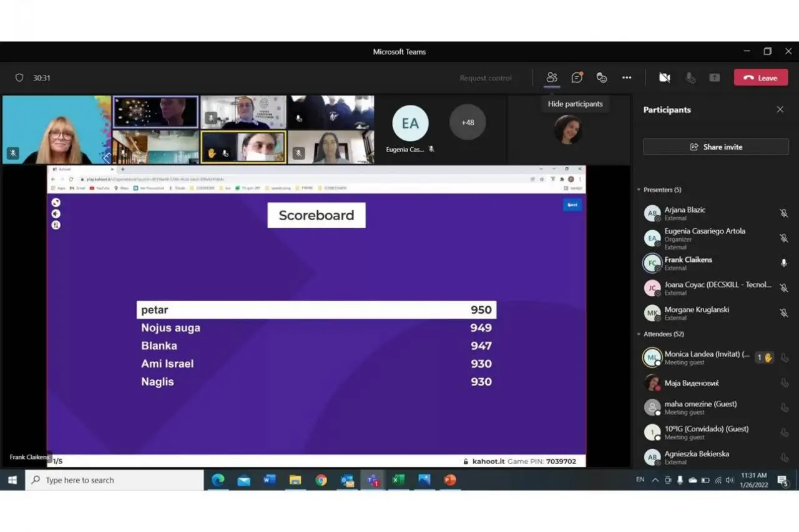Click the Next button in Kahoot
The image size is (799, 532).
572,205
